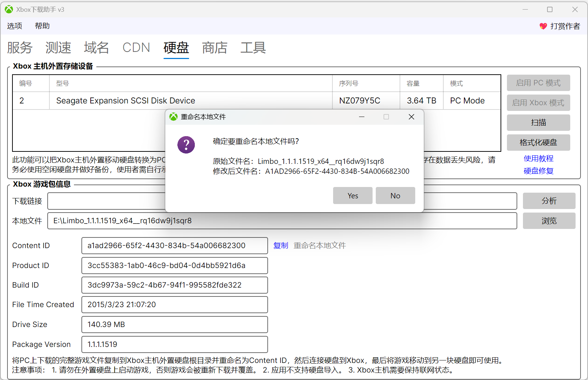Click the 浏览 button to browse files
The height and width of the screenshot is (380, 588).
click(x=549, y=221)
